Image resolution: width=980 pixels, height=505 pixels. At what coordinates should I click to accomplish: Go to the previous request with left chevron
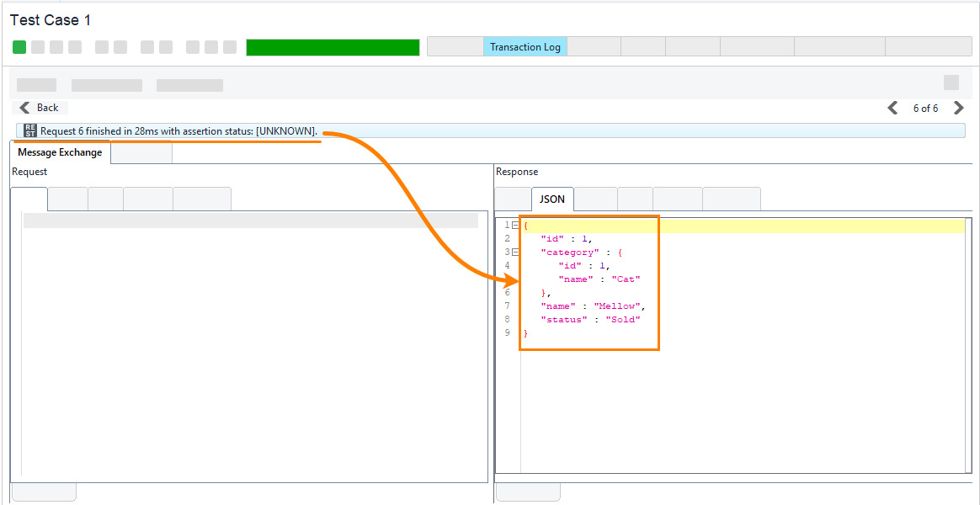(892, 108)
